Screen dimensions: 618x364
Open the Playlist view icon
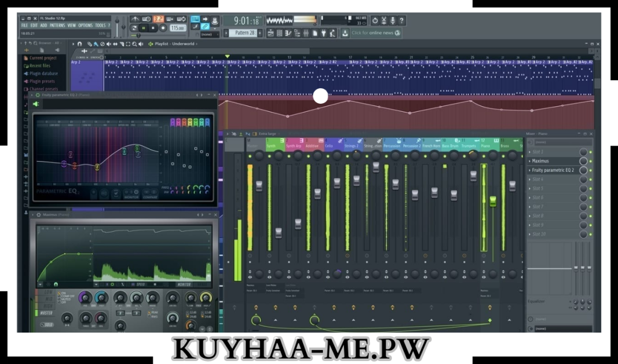coord(271,33)
